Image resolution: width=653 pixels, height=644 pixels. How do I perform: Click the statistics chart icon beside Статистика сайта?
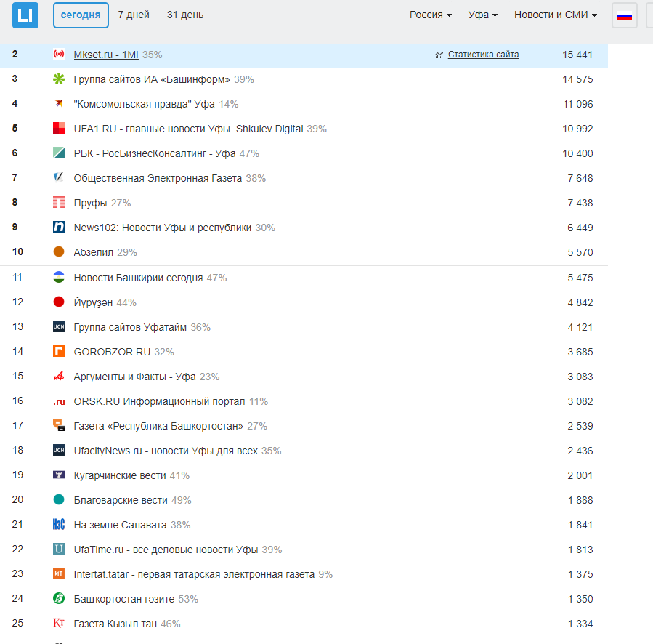tap(439, 55)
